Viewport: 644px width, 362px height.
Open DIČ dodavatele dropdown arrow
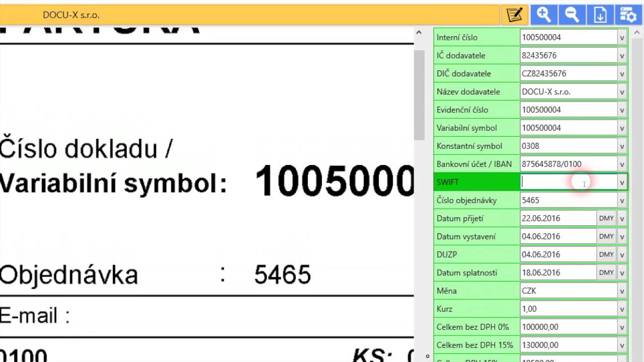622,73
